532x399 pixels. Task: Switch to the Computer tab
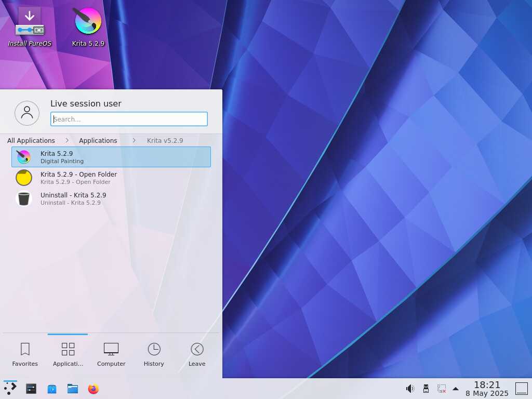(111, 354)
